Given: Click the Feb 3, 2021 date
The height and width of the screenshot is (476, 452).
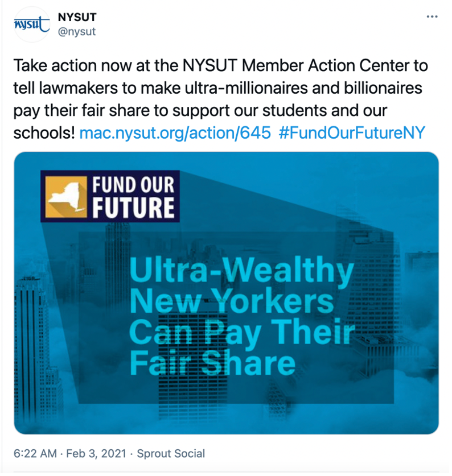Looking at the screenshot, I should (96, 453).
